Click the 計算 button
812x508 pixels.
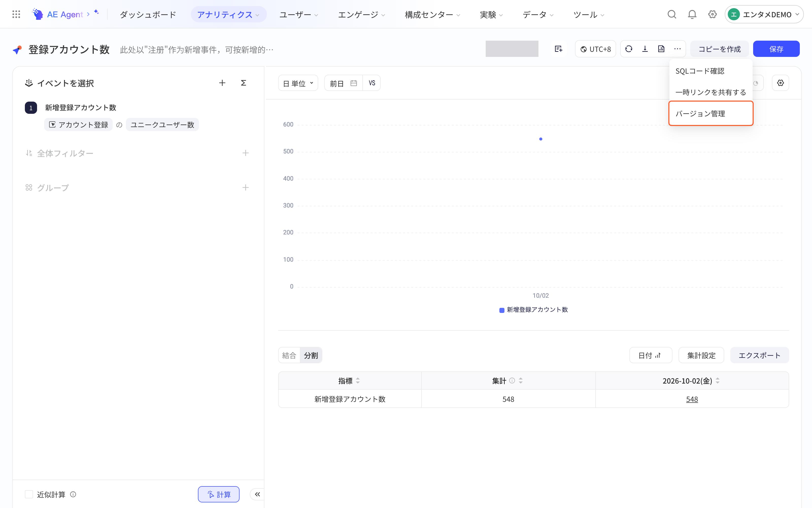(218, 494)
